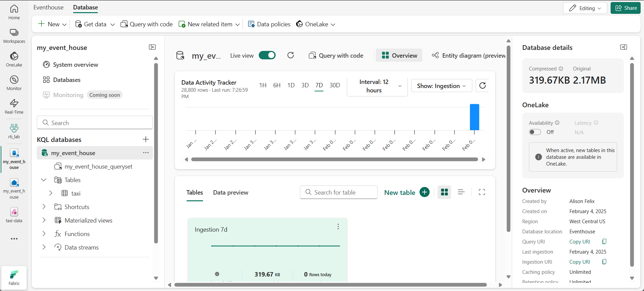Copy the Ingestion URI clipboard icon
Screen dimensions: 644x291
[604, 262]
